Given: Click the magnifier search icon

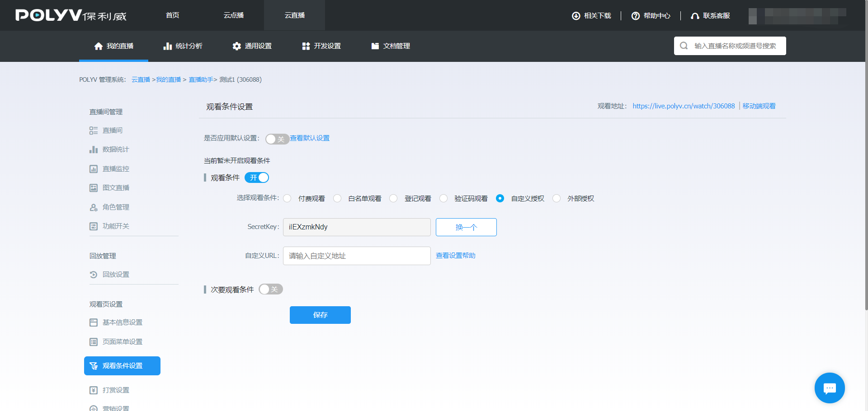Looking at the screenshot, I should (684, 46).
